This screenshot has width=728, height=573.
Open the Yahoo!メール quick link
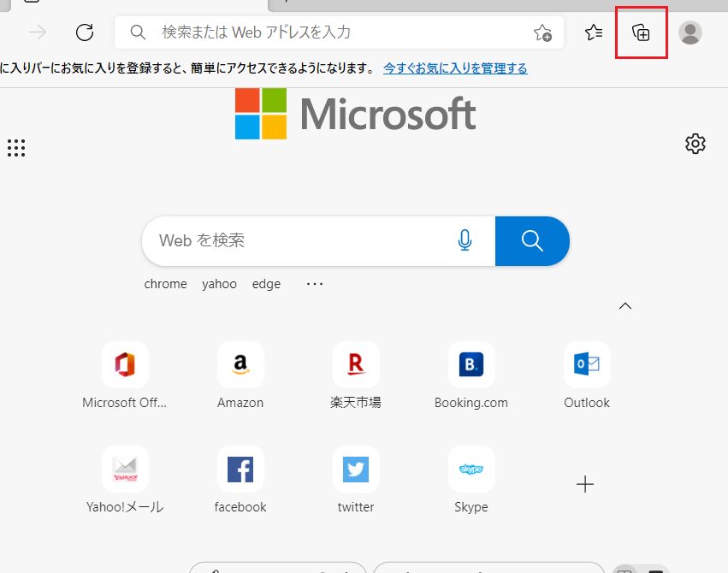pos(125,480)
